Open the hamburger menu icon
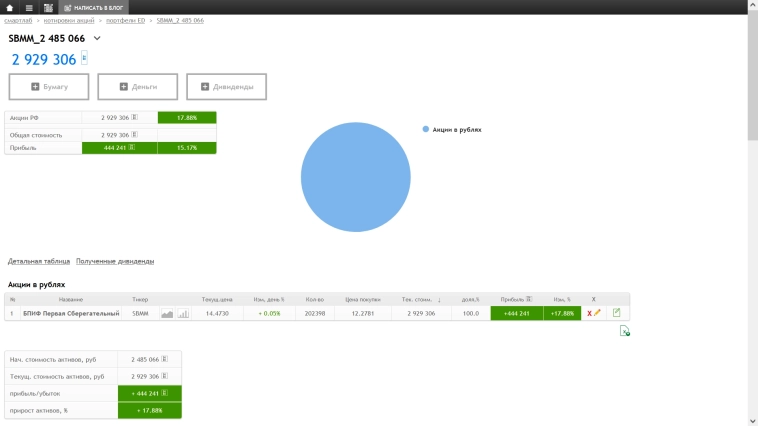 [29, 7]
